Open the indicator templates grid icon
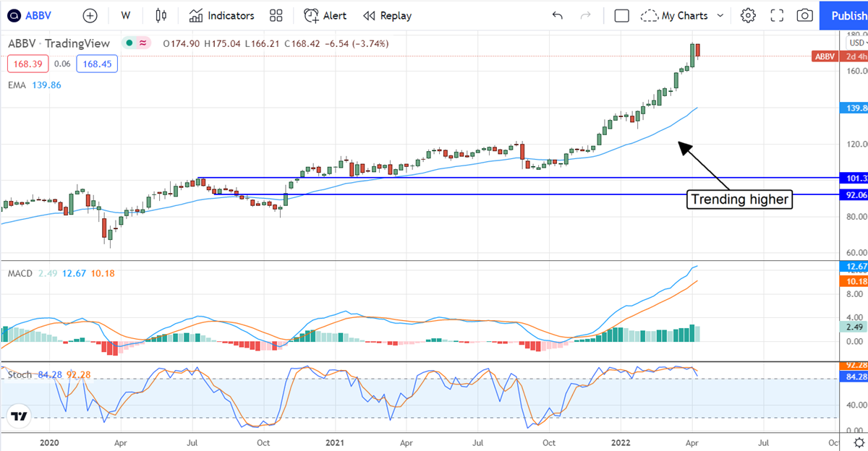 point(276,15)
